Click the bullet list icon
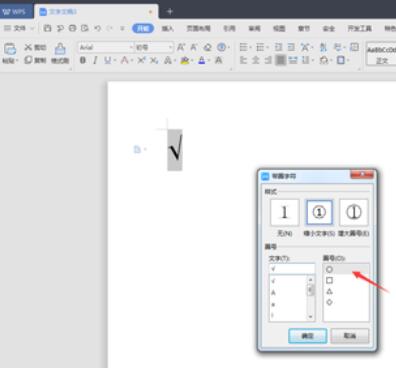The width and height of the screenshot is (396, 368). point(243,47)
